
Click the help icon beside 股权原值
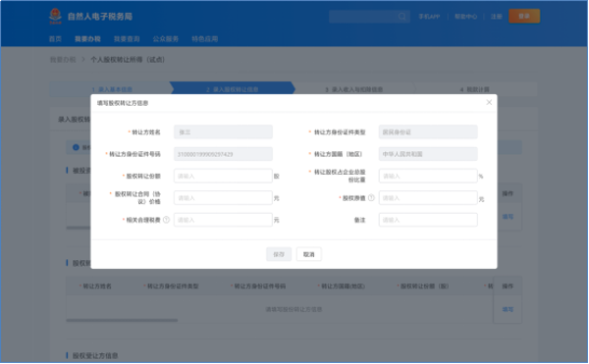point(371,198)
